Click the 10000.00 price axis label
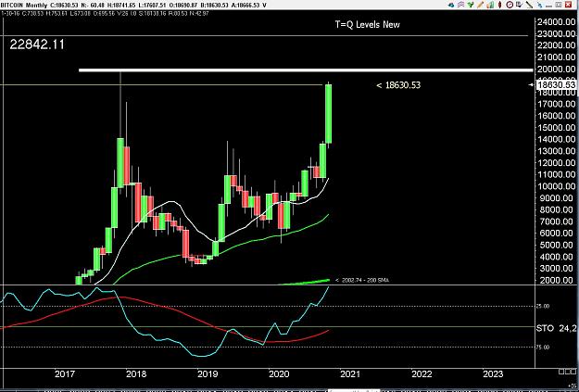The height and width of the screenshot is (392, 579). coord(557,186)
